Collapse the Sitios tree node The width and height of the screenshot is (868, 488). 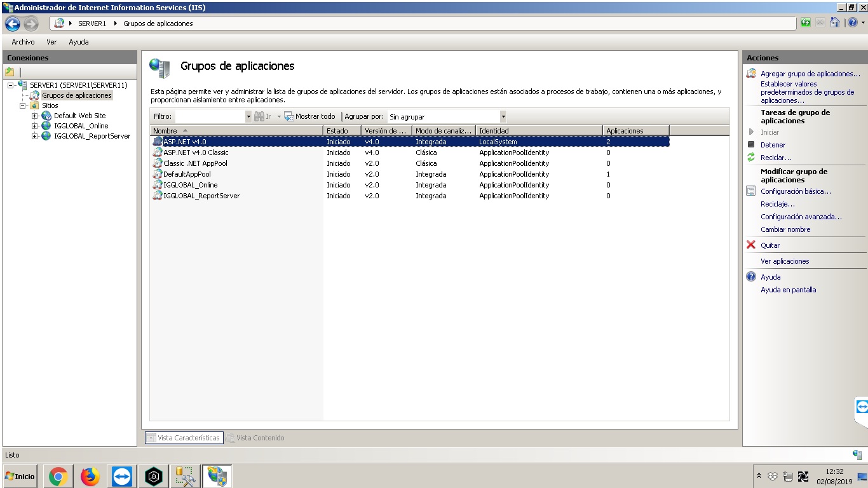pyautogui.click(x=23, y=105)
